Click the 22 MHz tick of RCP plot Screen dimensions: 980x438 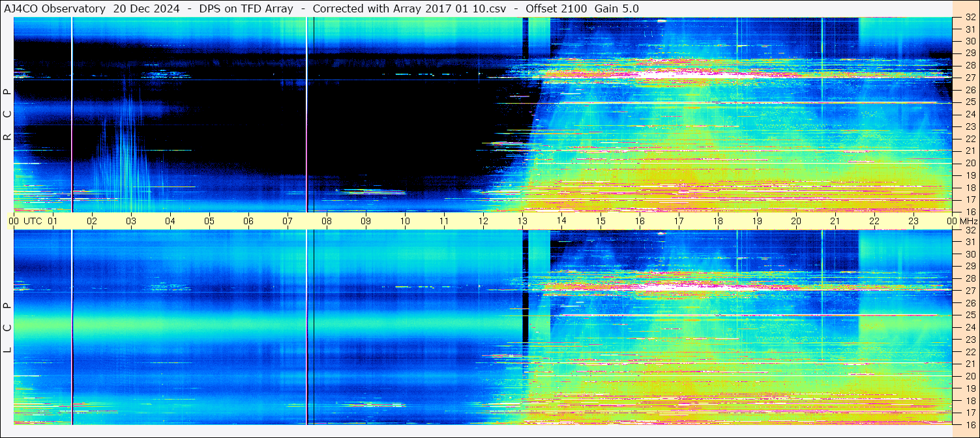(x=970, y=139)
